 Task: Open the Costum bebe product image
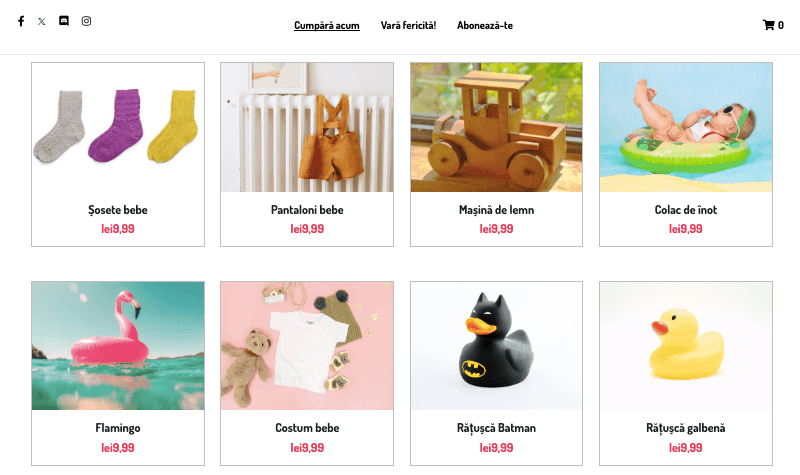pyautogui.click(x=307, y=346)
